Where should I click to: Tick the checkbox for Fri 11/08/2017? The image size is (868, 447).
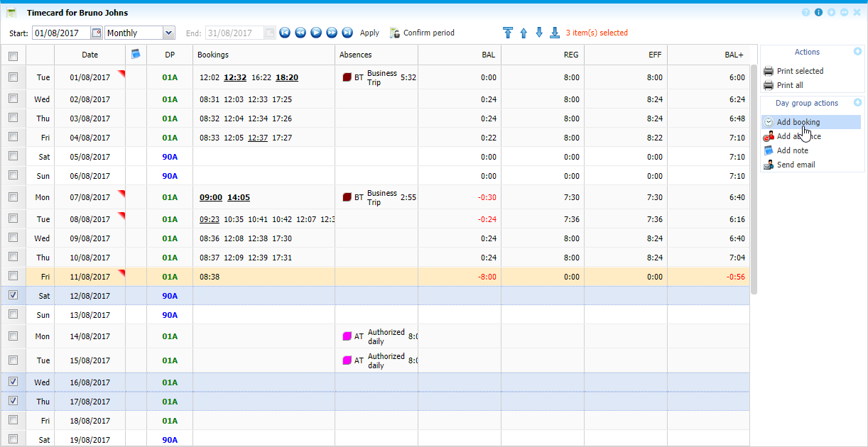(x=13, y=276)
